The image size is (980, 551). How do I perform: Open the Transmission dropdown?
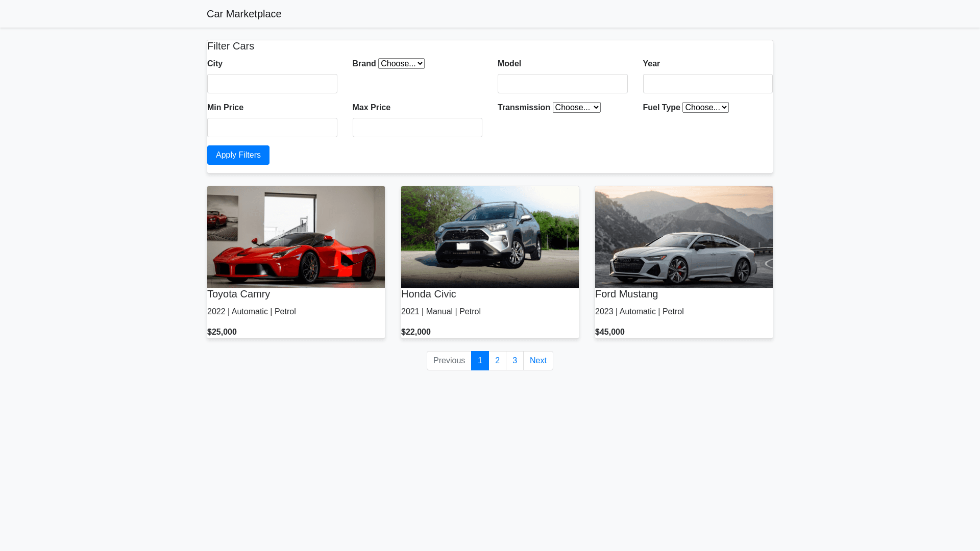click(x=576, y=107)
